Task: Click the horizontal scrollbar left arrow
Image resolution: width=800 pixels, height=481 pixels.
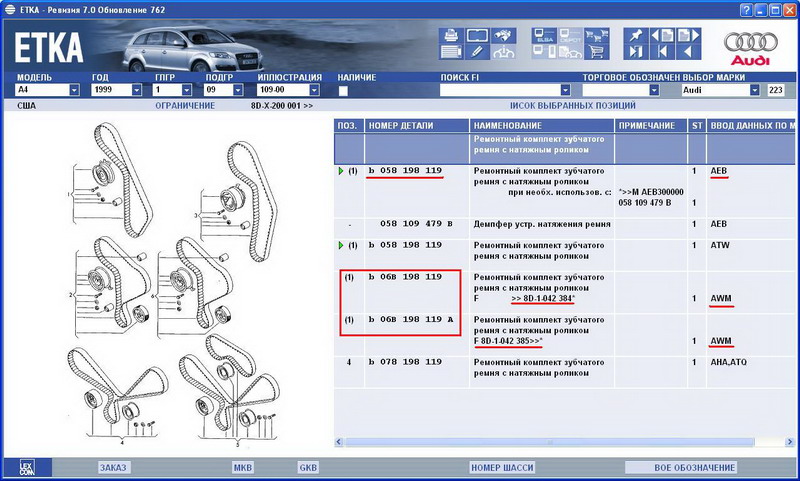Action: click(x=339, y=442)
